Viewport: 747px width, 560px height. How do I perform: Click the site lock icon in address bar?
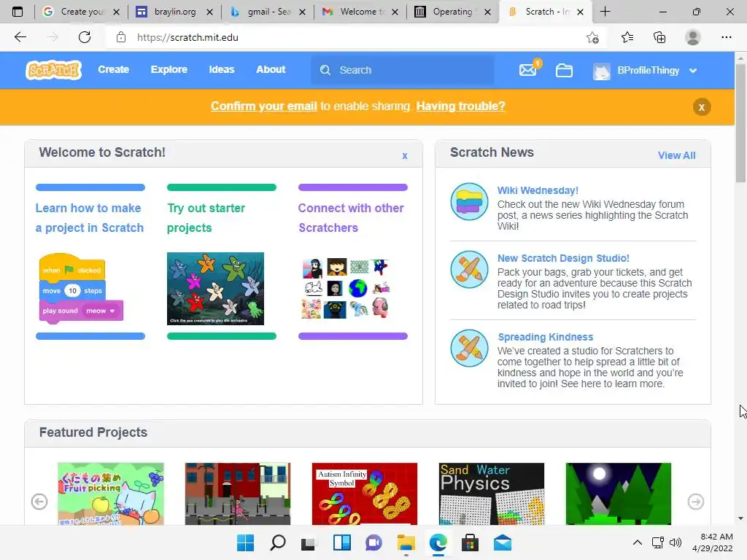(x=121, y=37)
